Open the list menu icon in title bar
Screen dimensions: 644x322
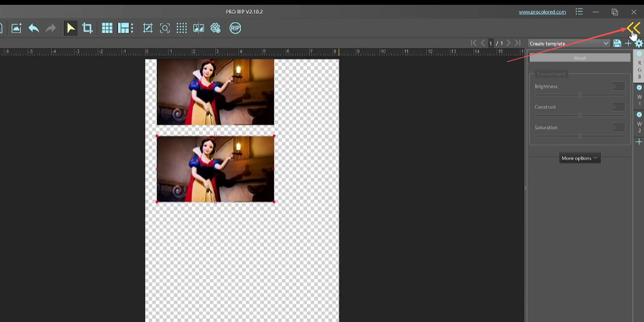click(579, 11)
